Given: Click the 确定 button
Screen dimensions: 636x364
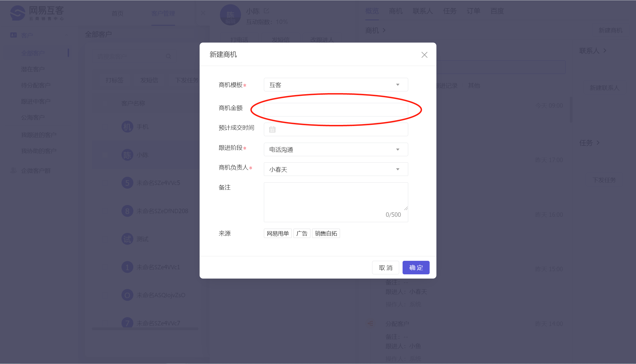Looking at the screenshot, I should pyautogui.click(x=416, y=268).
